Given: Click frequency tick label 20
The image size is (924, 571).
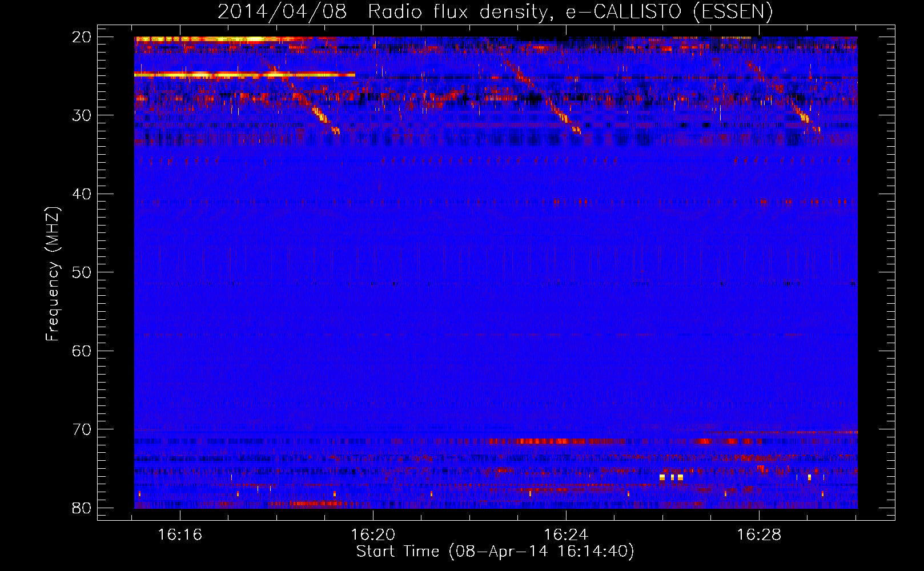Looking at the screenshot, I should pyautogui.click(x=82, y=37).
